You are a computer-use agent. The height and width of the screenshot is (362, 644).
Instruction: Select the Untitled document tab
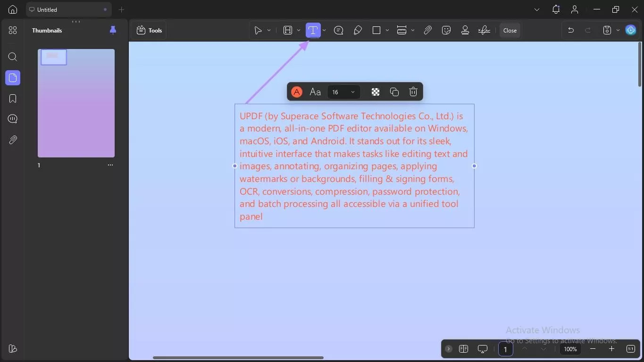tap(68, 9)
